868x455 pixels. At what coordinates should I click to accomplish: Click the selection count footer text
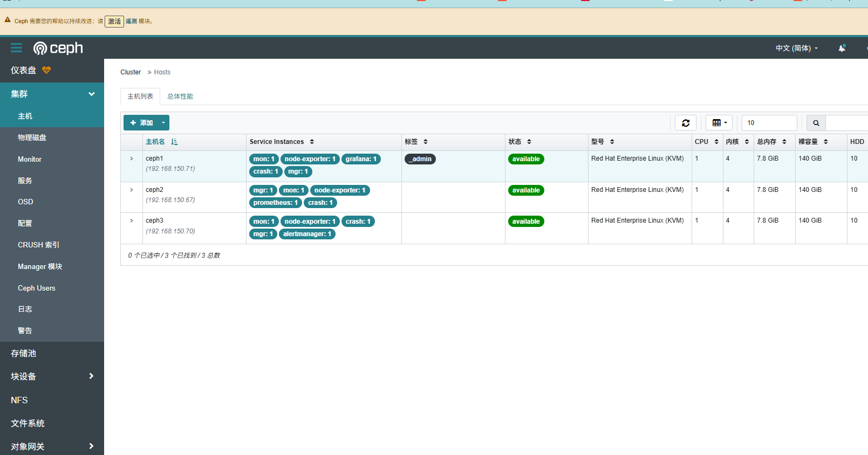coord(174,256)
